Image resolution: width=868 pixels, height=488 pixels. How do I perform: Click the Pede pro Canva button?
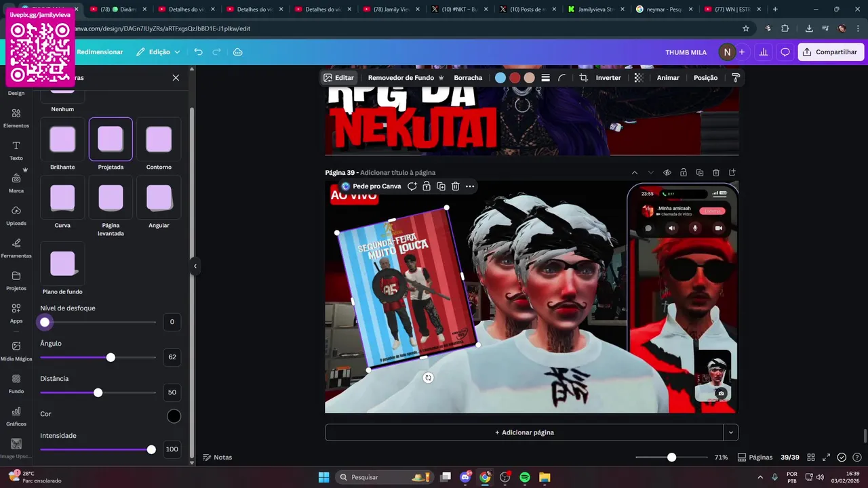tap(371, 186)
